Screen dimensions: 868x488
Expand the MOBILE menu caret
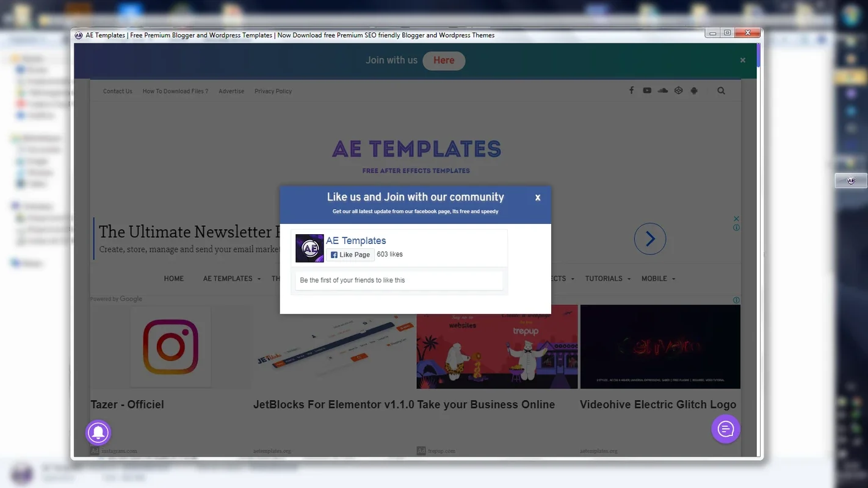click(x=673, y=279)
